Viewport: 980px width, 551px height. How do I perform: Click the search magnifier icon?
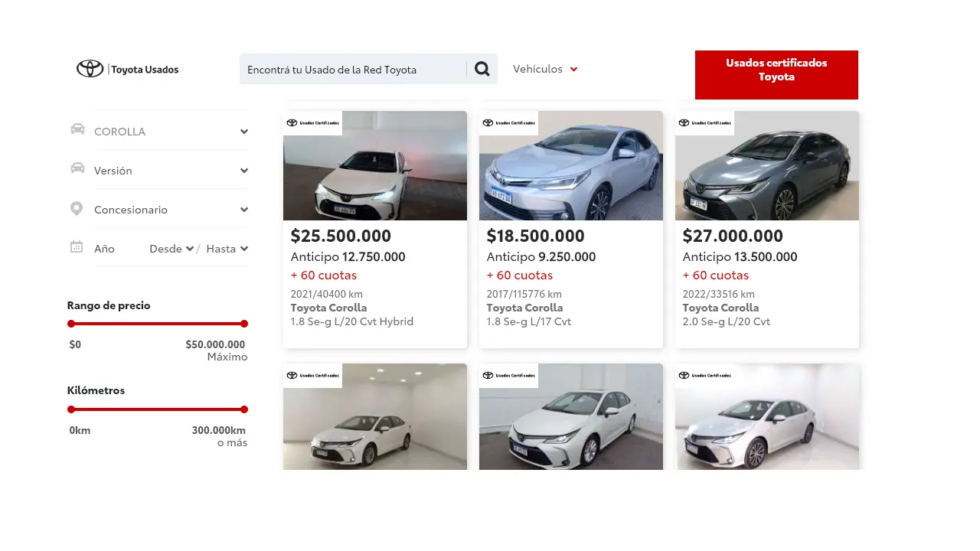point(482,69)
